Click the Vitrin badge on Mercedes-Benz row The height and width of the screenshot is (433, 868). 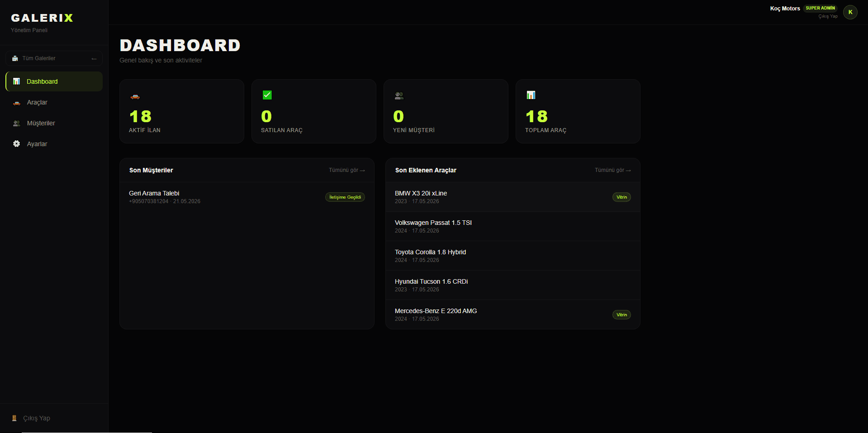(621, 315)
